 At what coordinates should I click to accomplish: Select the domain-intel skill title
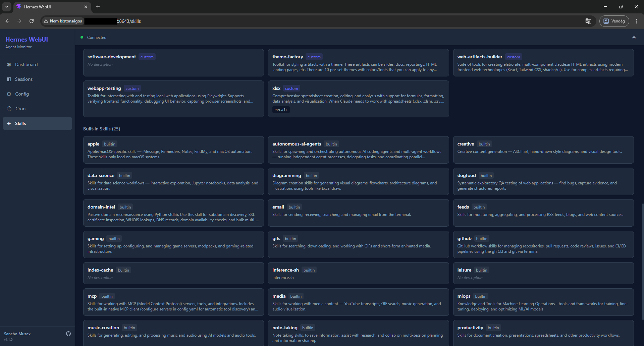click(101, 207)
